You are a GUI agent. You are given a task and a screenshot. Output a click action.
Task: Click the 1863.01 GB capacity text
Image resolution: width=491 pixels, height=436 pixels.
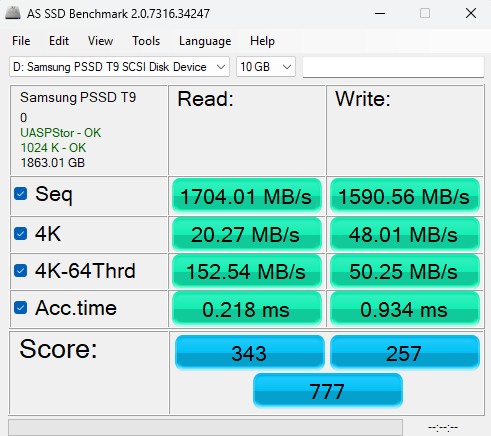point(52,163)
